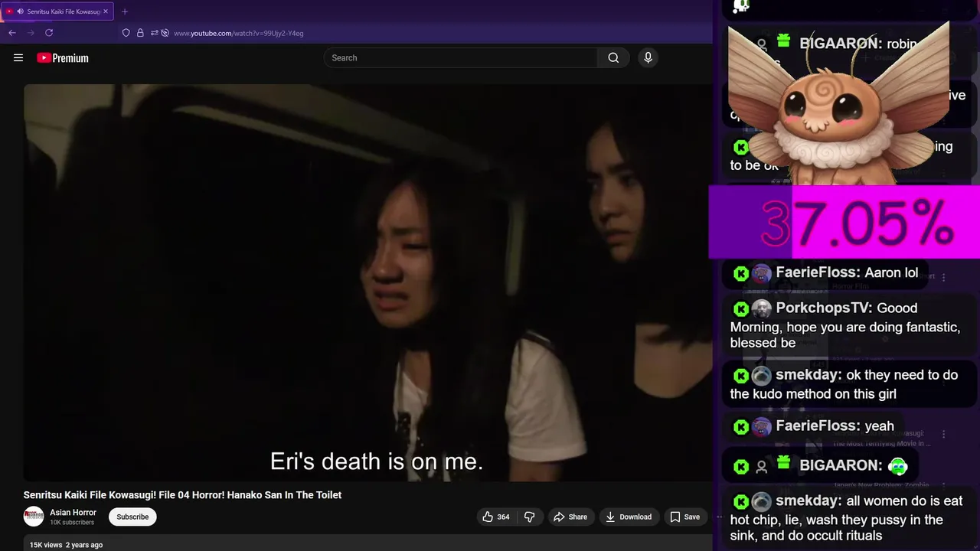Share the video
Viewport: 980px width, 551px height.
pos(570,517)
